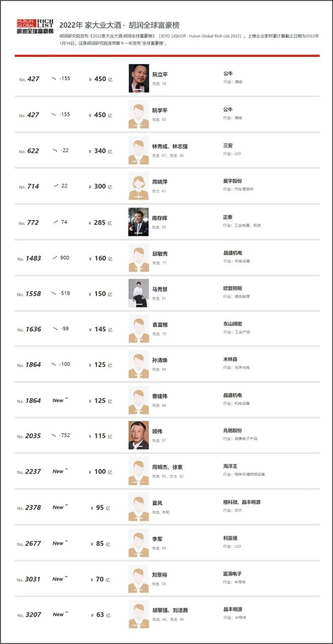This screenshot has width=333, height=644.
Task: Click the down-trend arrow beside -752
Action: point(54,435)
